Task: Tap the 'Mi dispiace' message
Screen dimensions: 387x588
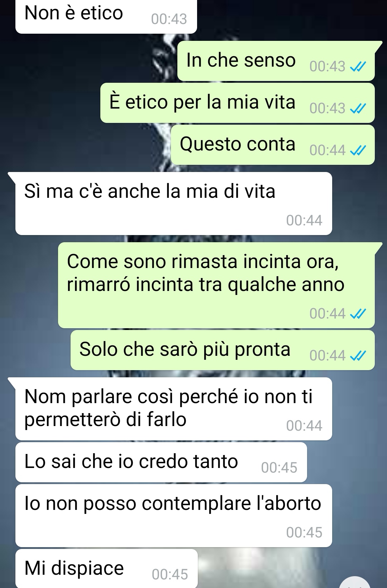Action: point(106,569)
